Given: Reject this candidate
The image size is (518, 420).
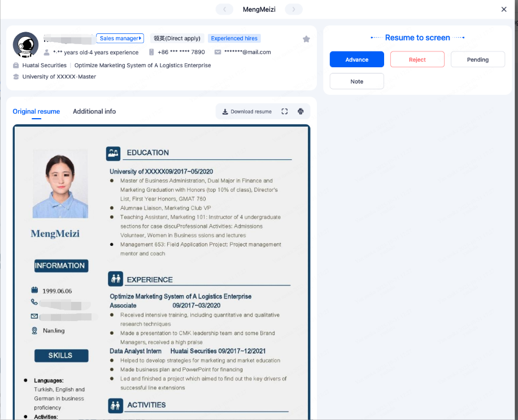Looking at the screenshot, I should tap(417, 59).
